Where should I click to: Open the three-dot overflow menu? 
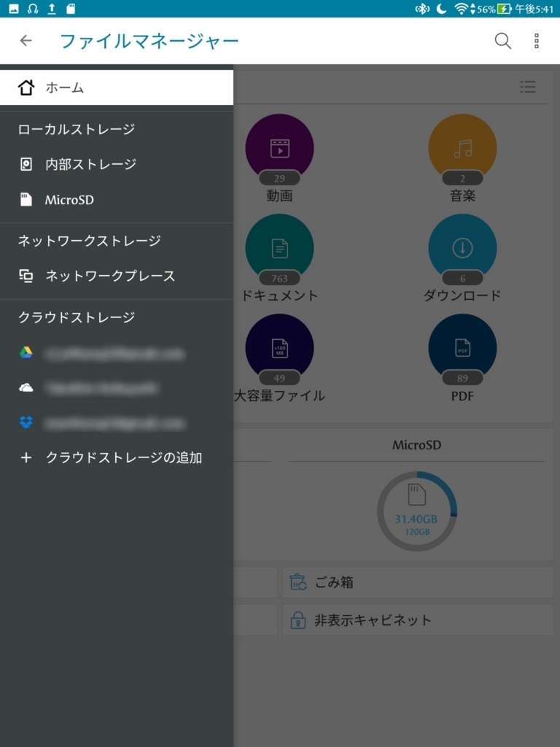click(537, 41)
